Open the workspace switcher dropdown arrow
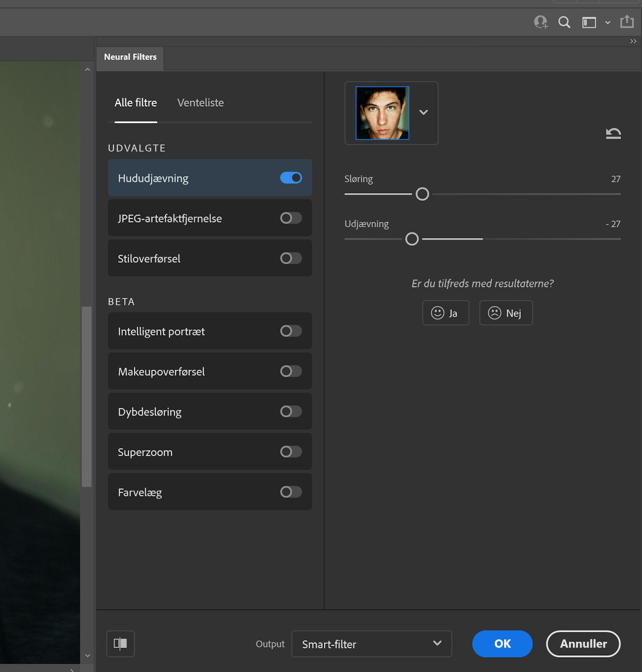This screenshot has width=642, height=672. point(607,23)
